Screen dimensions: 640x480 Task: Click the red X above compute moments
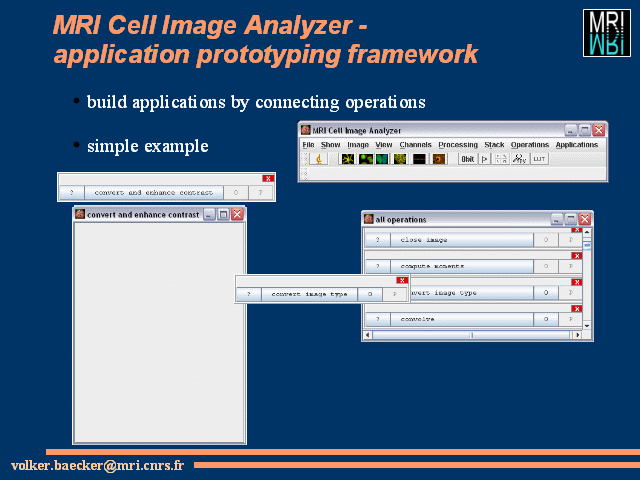pyautogui.click(x=576, y=256)
